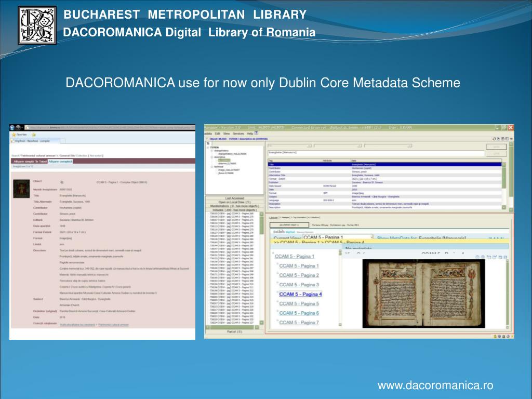This screenshot has width=532, height=399.
Task: Open the second dropdown in metadata editor
Action: point(338,146)
